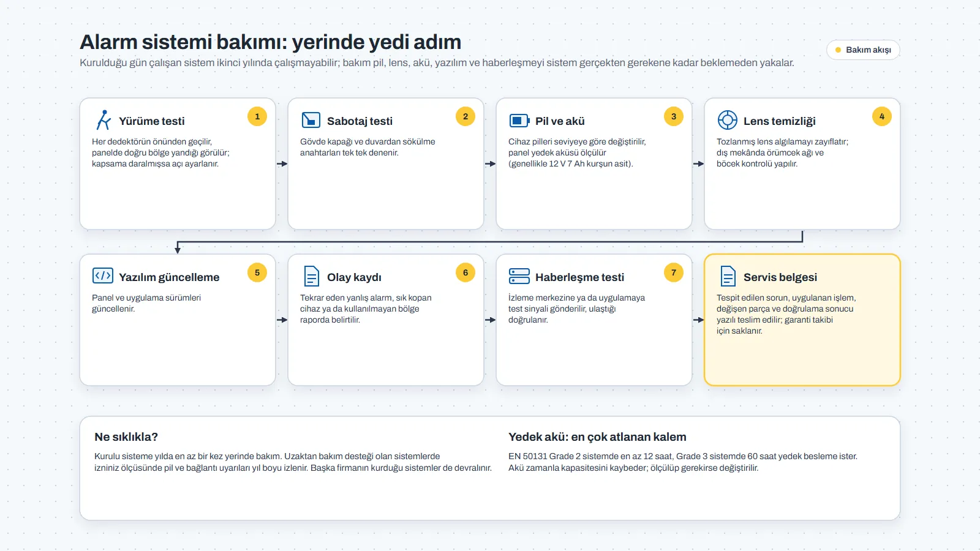This screenshot has height=551, width=980.
Task: Click the description starting Tozlanmış lens
Action: pos(782,152)
